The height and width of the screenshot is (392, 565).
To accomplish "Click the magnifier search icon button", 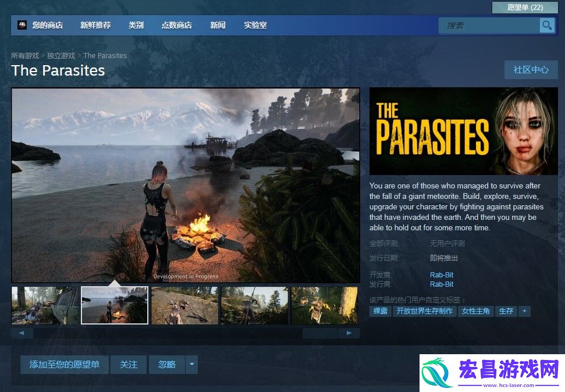I will 547,25.
